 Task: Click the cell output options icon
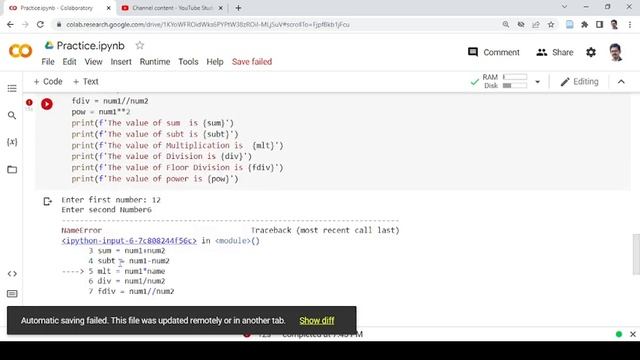pyautogui.click(x=47, y=201)
